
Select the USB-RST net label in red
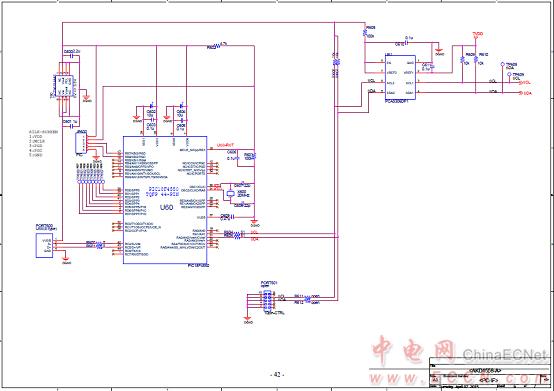225,145
